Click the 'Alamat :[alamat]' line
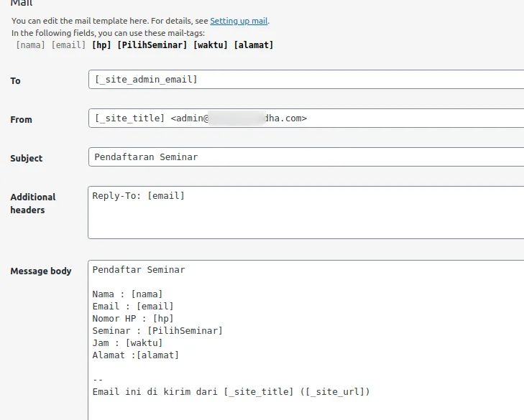Image resolution: width=524 pixels, height=420 pixels. 136,355
